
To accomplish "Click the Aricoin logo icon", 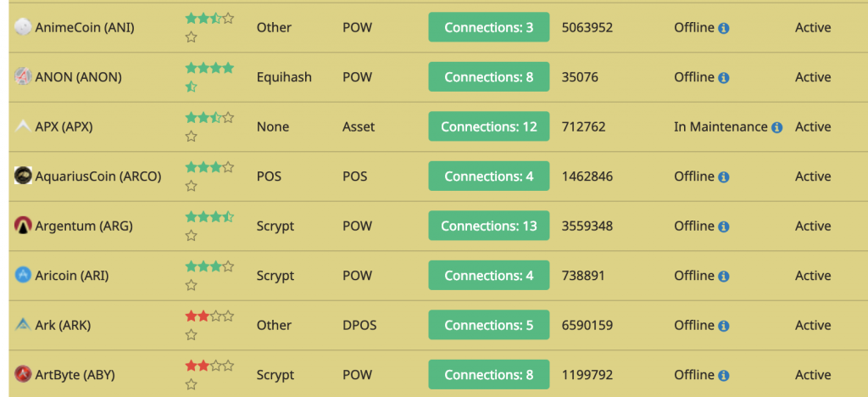I will (23, 275).
